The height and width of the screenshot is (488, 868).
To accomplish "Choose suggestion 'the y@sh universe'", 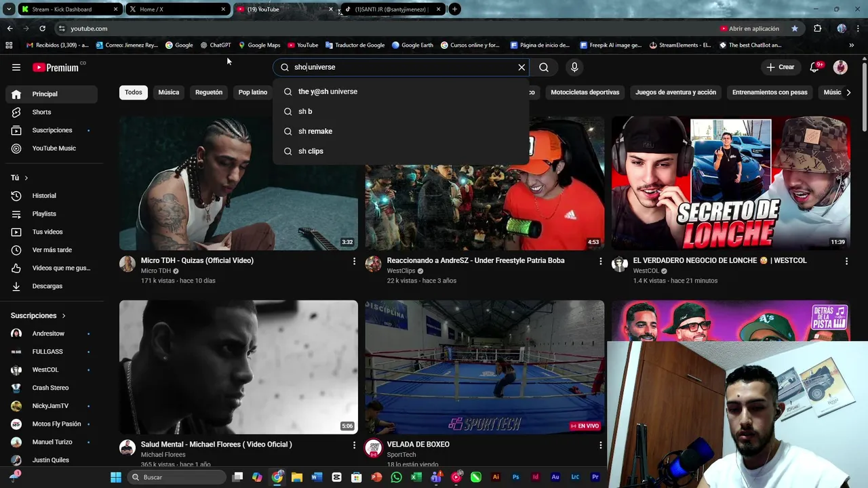I will pyautogui.click(x=401, y=91).
